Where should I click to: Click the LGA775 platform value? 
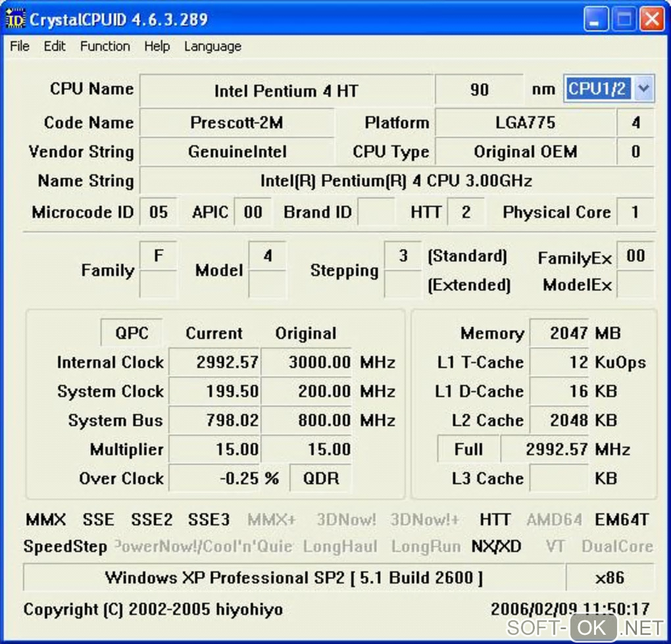(526, 123)
